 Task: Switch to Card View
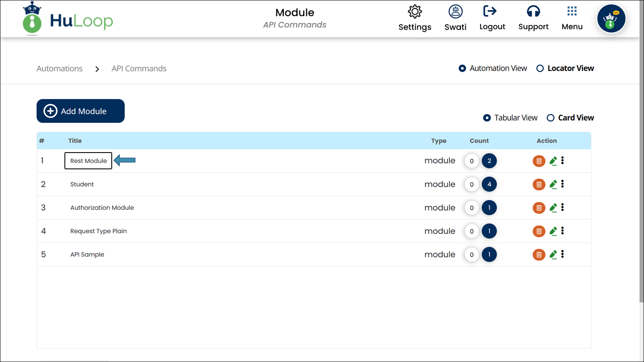coord(551,118)
